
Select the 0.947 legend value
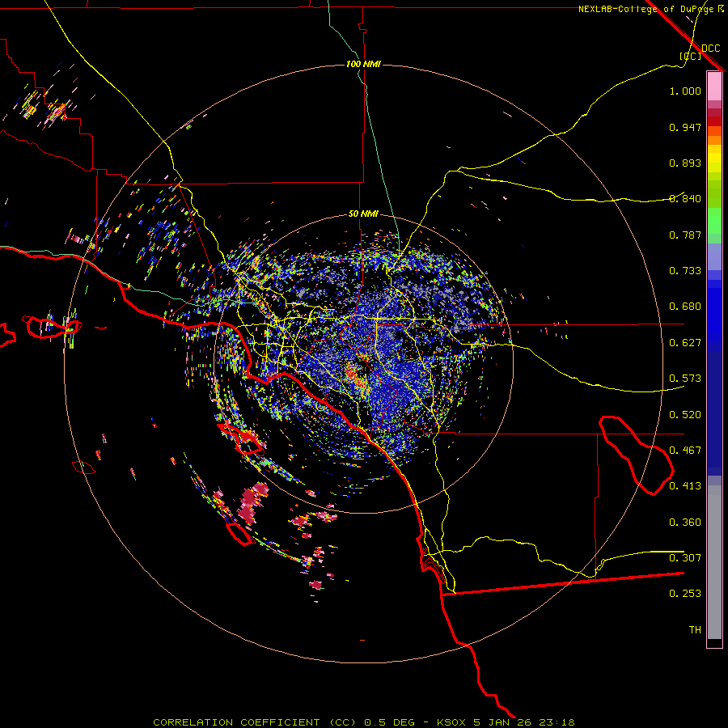coord(685,127)
